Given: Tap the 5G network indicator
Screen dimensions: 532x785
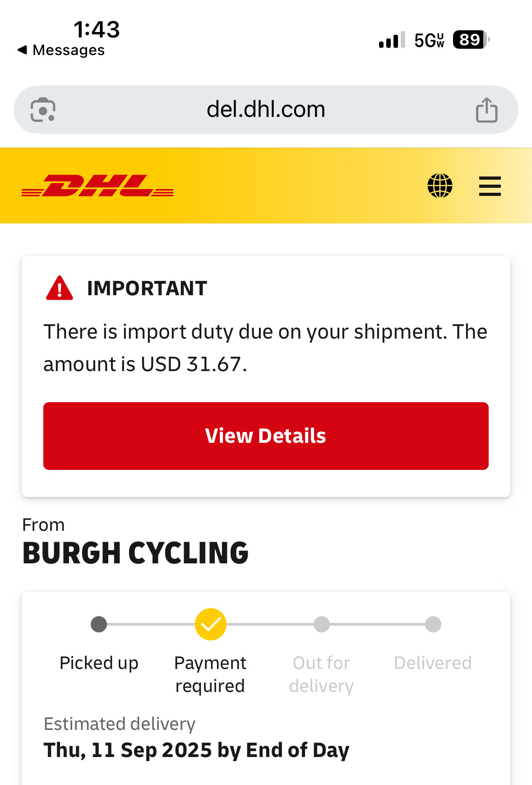Looking at the screenshot, I should click(x=429, y=40).
